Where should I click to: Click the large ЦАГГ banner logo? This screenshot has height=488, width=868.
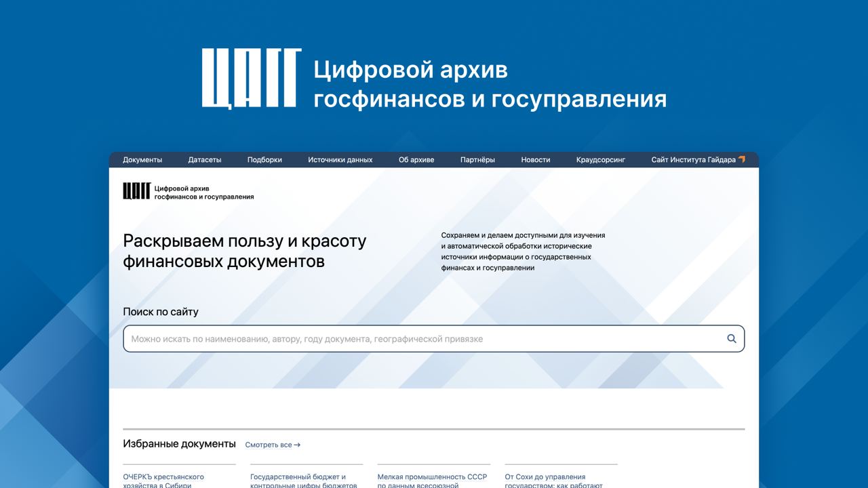click(x=252, y=79)
